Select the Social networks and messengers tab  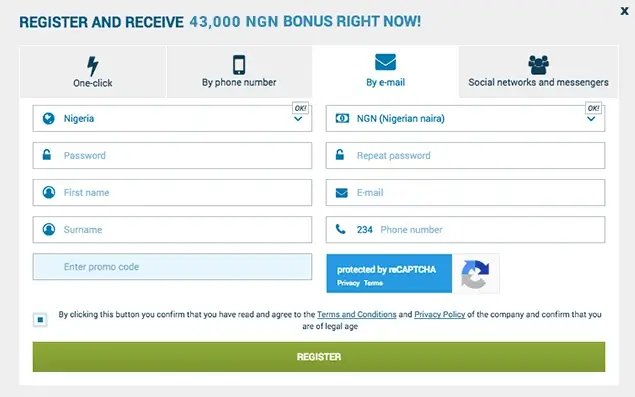538,72
